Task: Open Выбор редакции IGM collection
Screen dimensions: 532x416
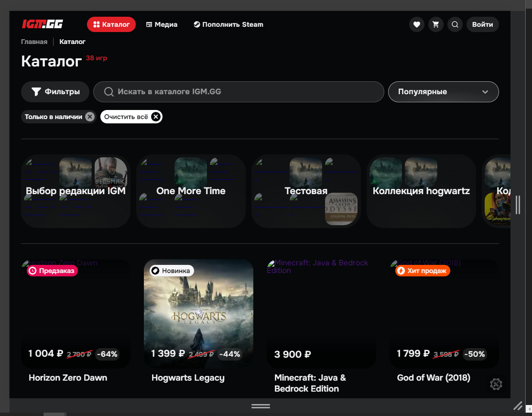Action: [76, 191]
